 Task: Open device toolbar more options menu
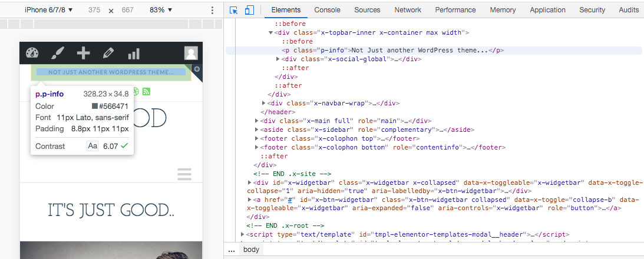click(212, 10)
